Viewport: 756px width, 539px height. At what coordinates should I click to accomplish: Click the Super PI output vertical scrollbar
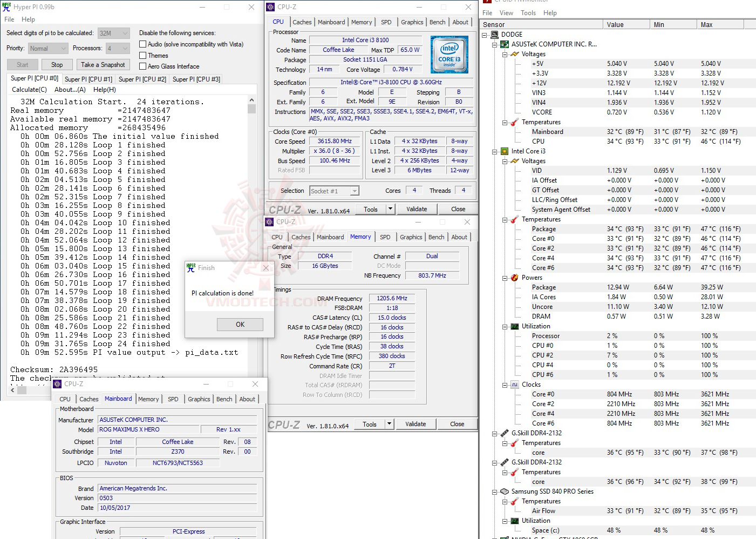pos(251,237)
